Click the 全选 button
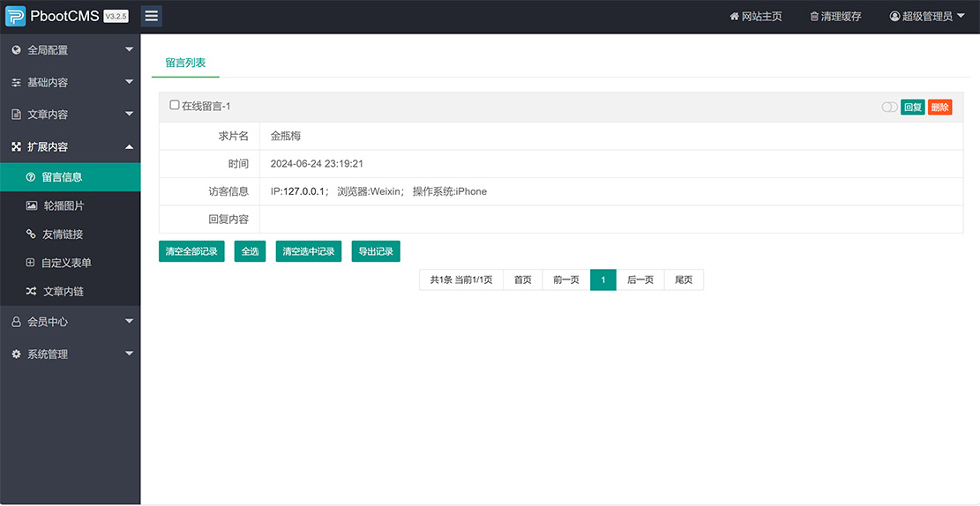This screenshot has height=506, width=980. tap(250, 252)
